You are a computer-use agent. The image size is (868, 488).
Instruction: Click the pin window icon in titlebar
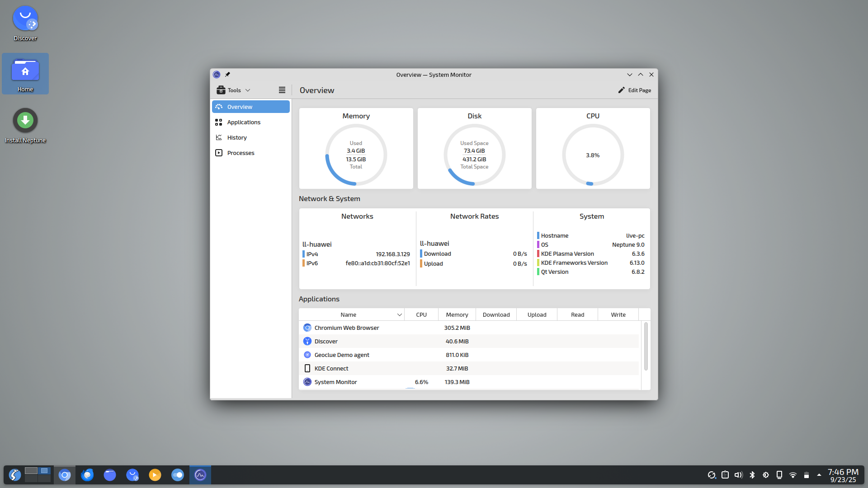(x=228, y=75)
